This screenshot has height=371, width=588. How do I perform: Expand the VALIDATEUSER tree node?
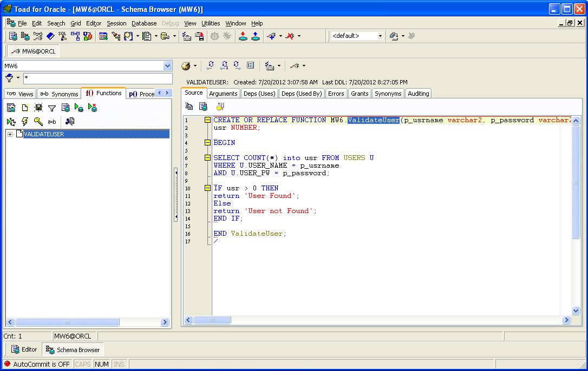[x=10, y=134]
